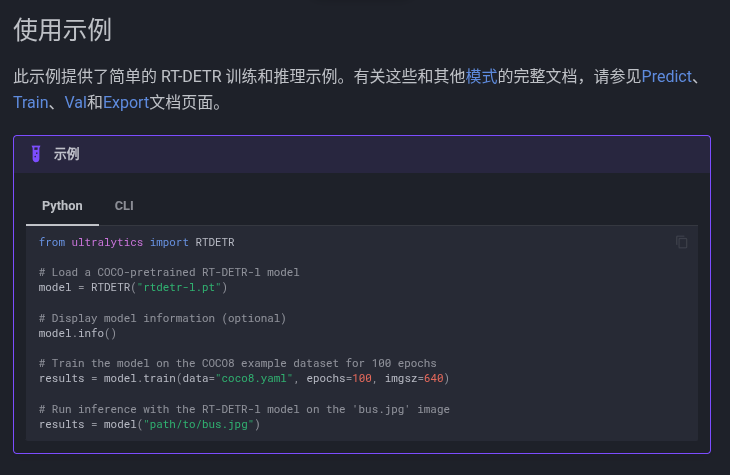Open the Val documentation link
Image resolution: width=730 pixels, height=475 pixels.
pyautogui.click(x=75, y=102)
